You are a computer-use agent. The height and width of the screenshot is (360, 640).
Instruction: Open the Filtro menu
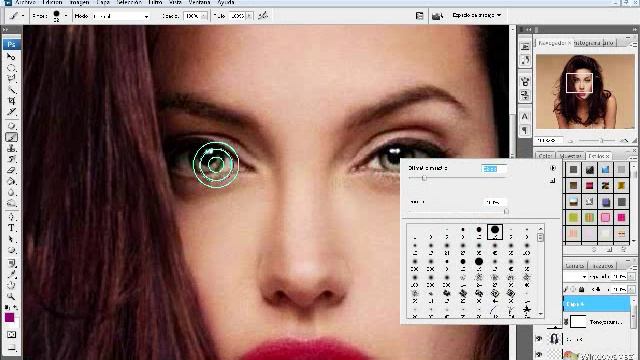click(x=155, y=2)
